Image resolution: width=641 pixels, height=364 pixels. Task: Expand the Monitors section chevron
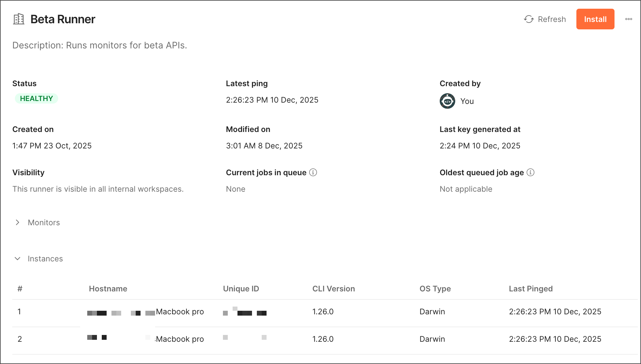[17, 222]
